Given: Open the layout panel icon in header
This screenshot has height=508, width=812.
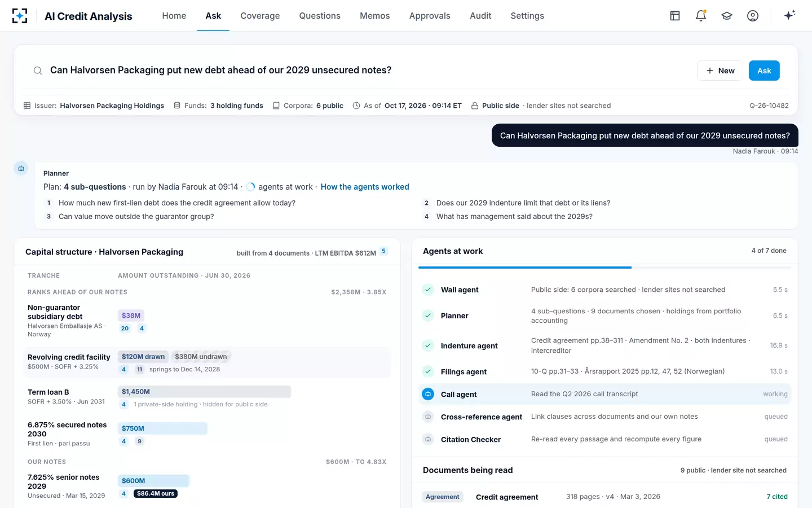Looking at the screenshot, I should 675,16.
